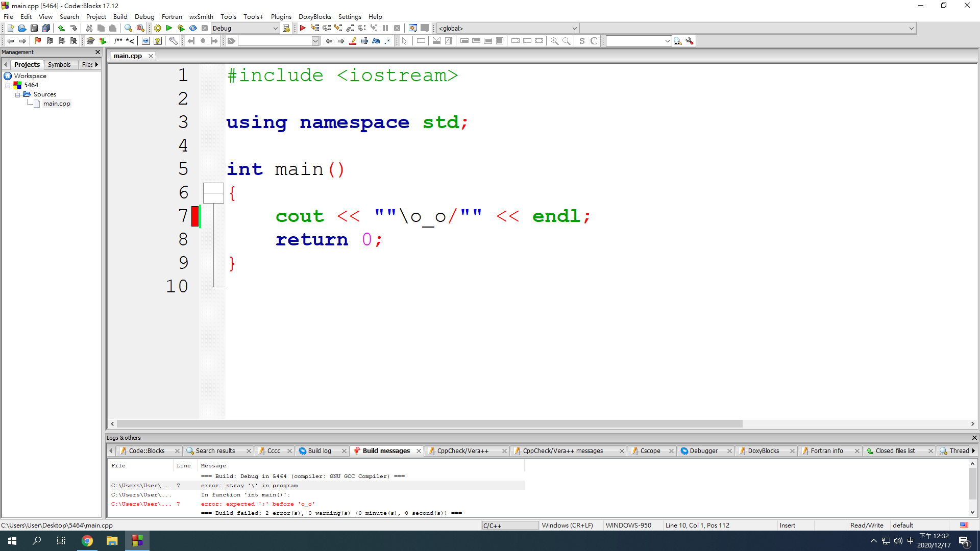The height and width of the screenshot is (551, 980).
Task: Open main.cpp in project tree
Action: pos(57,104)
